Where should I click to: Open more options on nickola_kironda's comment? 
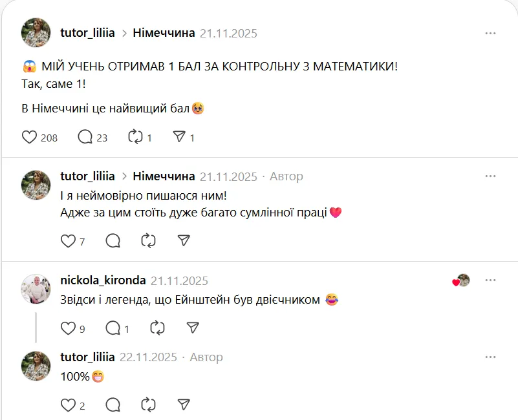click(491, 280)
